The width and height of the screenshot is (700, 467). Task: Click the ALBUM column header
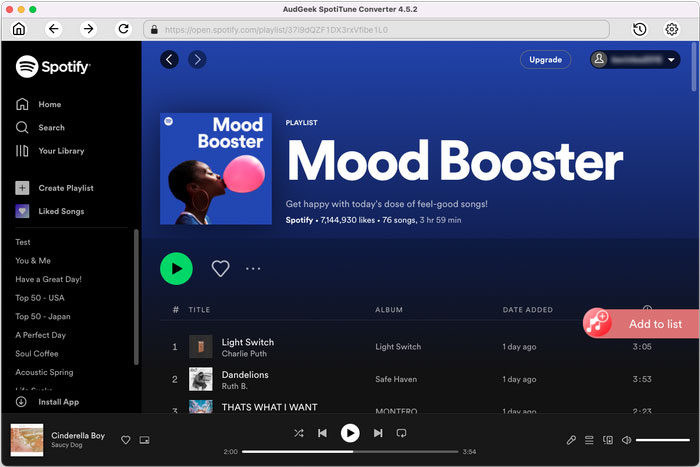click(x=389, y=310)
